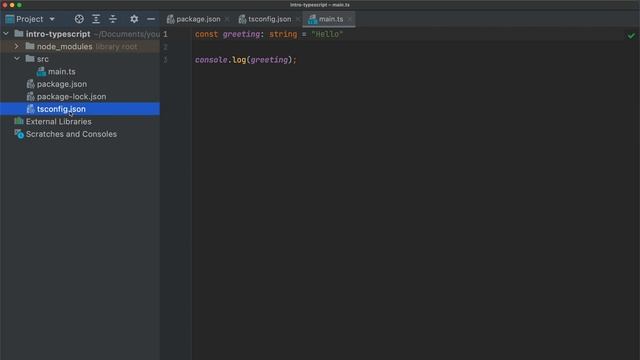
Task: Open the Project view dropdown
Action: click(52, 19)
